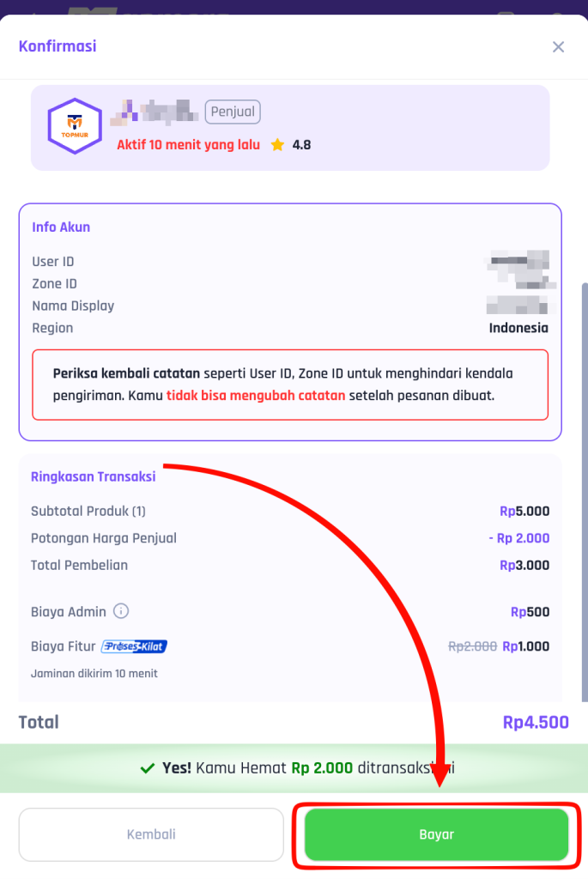Click the green checkmark in savings banner
The height and width of the screenshot is (879, 588).
(147, 768)
